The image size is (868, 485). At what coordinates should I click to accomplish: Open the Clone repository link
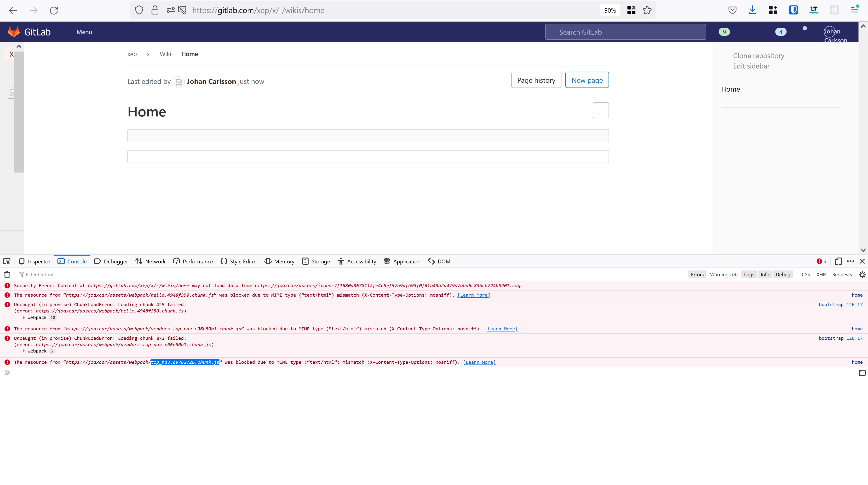[759, 56]
